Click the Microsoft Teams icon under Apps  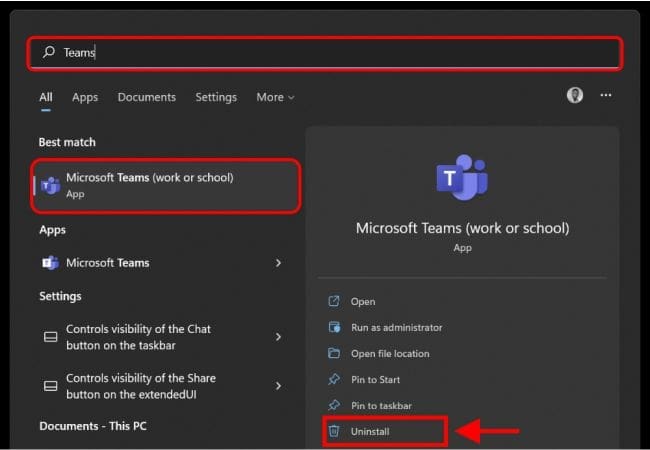(50, 263)
